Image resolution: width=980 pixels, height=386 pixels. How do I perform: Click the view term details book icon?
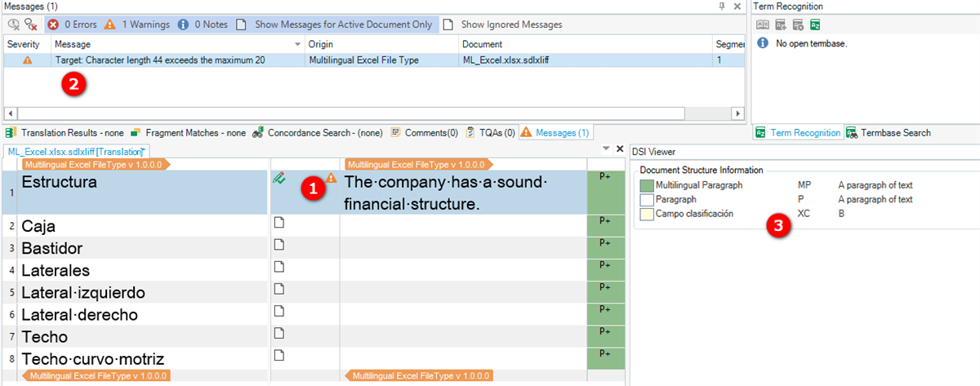point(762,24)
